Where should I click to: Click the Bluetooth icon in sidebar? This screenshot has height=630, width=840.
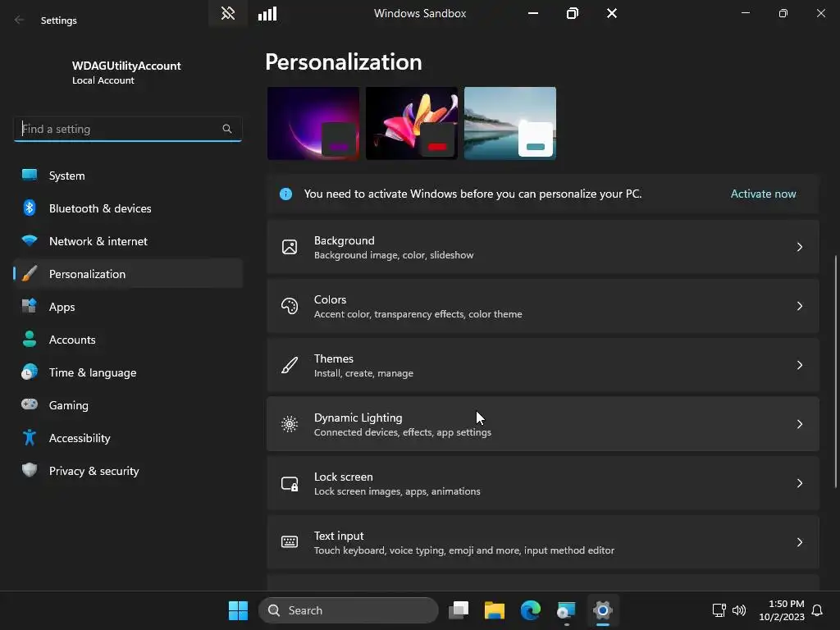tap(30, 208)
